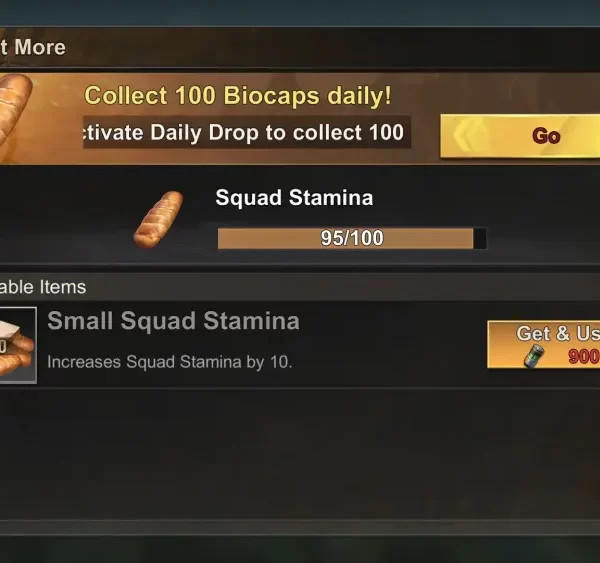The width and height of the screenshot is (600, 563).
Task: Tap the Biocap can icon
Action: tap(534, 356)
